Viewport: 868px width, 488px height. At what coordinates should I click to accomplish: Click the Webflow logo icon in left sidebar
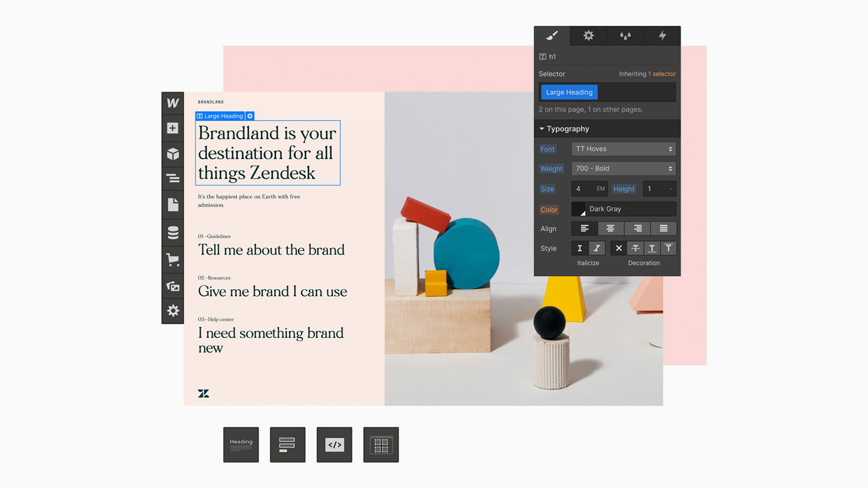[x=173, y=103]
